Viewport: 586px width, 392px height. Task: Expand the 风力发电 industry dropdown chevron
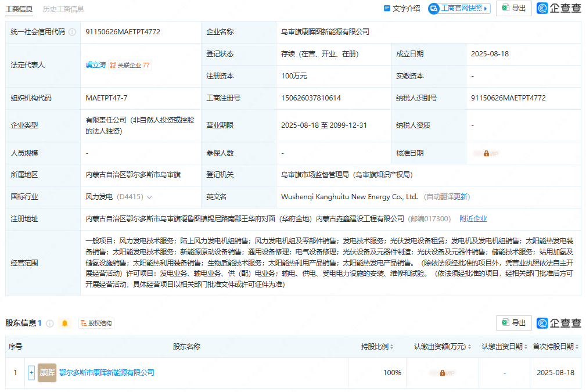click(x=149, y=197)
